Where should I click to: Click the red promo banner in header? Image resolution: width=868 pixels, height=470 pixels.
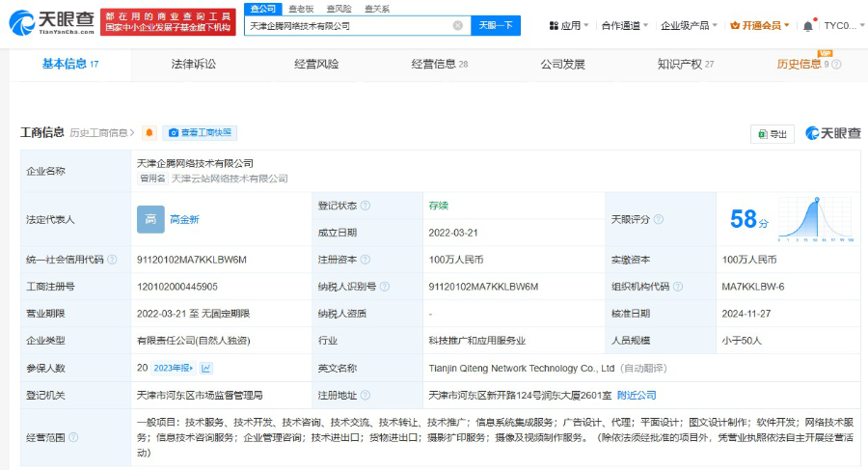168,22
